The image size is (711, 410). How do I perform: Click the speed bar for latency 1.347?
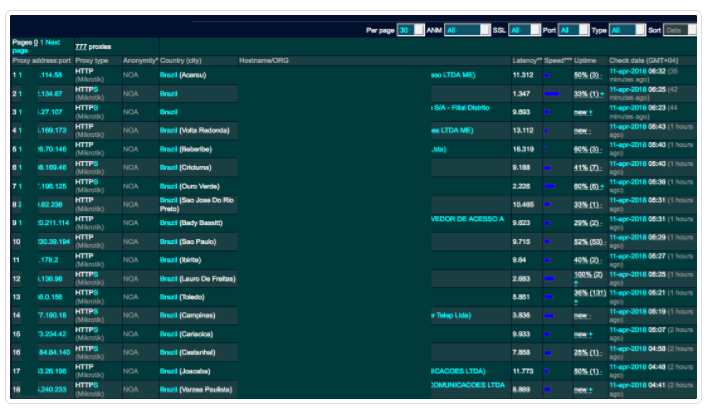[551, 93]
